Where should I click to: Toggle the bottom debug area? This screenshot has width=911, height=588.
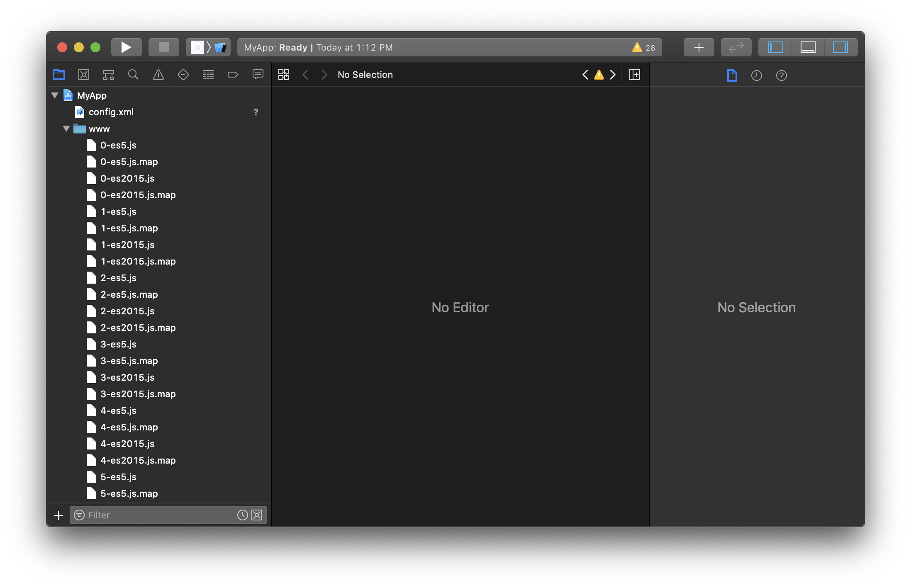point(808,48)
